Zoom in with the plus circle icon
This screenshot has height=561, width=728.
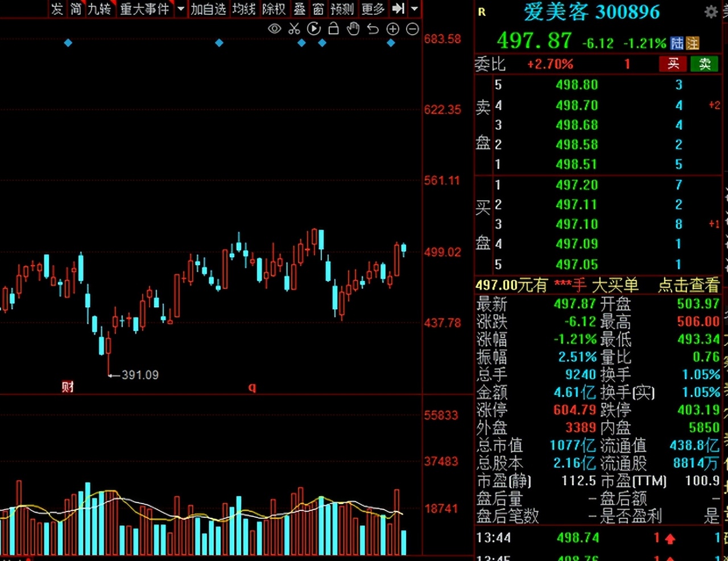coord(392,28)
